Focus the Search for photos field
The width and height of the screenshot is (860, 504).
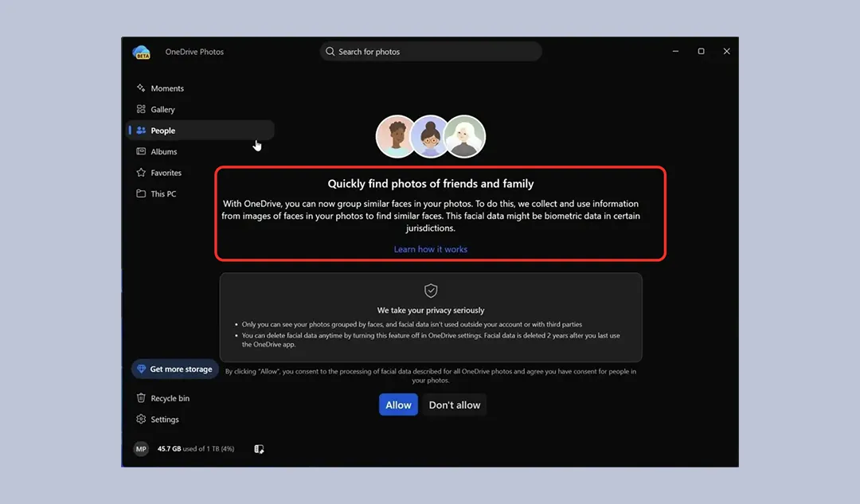pos(431,52)
